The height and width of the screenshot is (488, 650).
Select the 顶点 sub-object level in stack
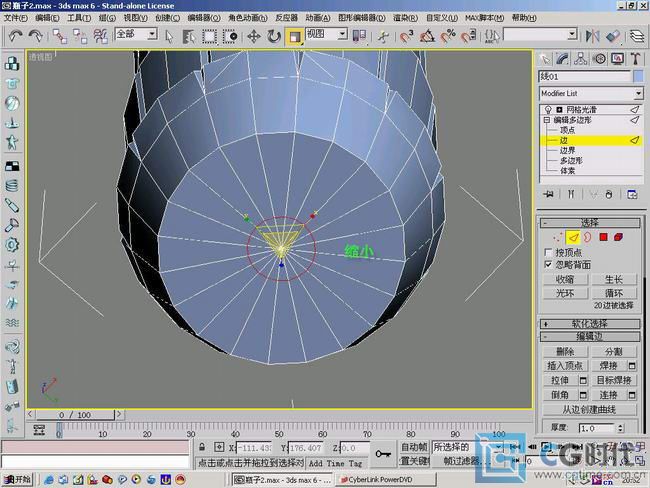568,130
